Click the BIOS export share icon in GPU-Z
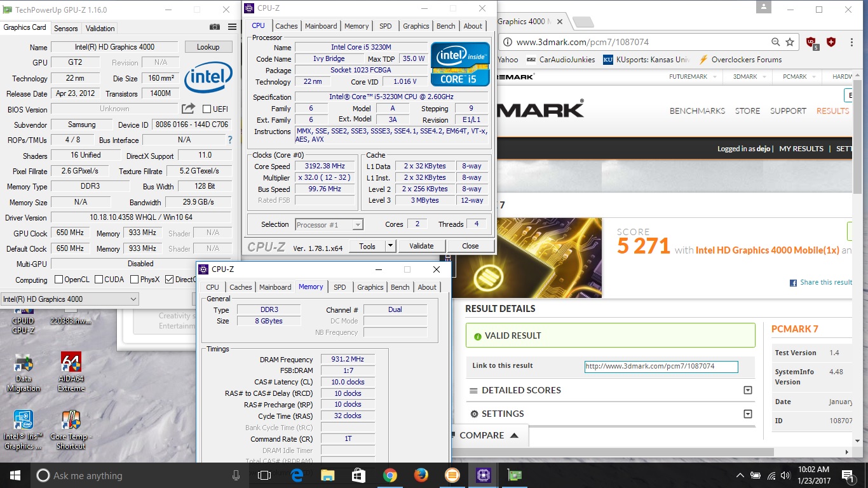868x488 pixels. [188, 109]
